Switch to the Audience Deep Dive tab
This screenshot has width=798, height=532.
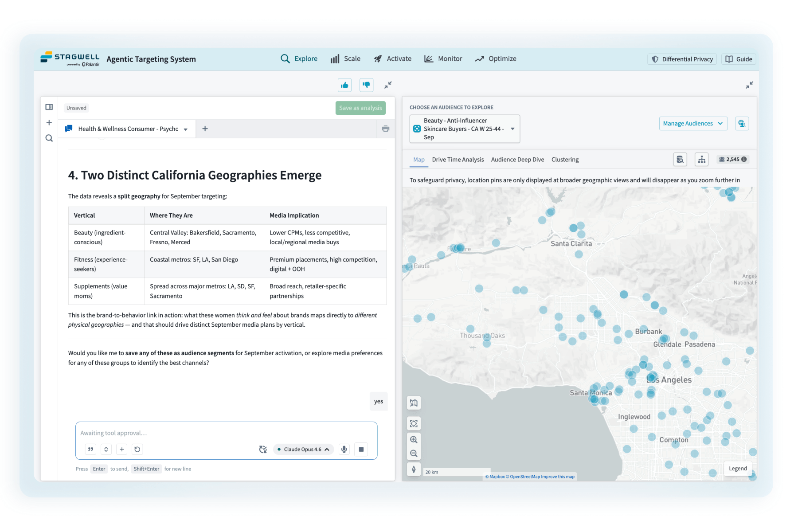517,160
